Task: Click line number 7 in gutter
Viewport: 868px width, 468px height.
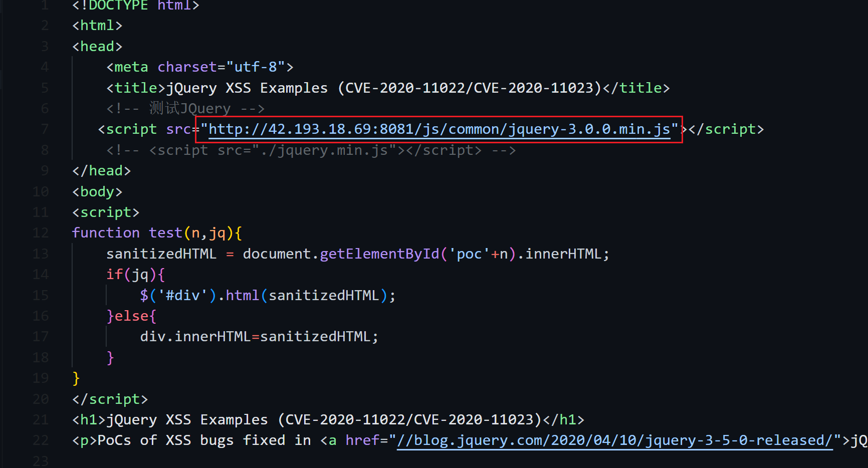Action: tap(45, 129)
